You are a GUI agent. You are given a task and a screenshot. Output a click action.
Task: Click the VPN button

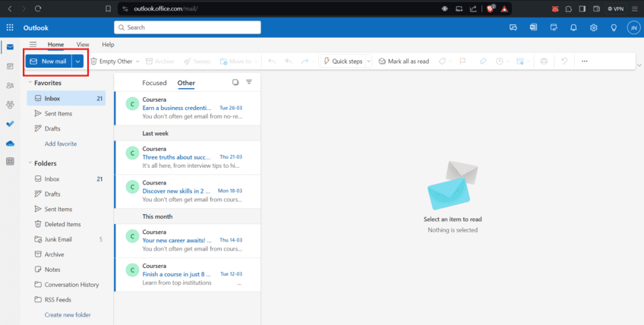pyautogui.click(x=616, y=8)
